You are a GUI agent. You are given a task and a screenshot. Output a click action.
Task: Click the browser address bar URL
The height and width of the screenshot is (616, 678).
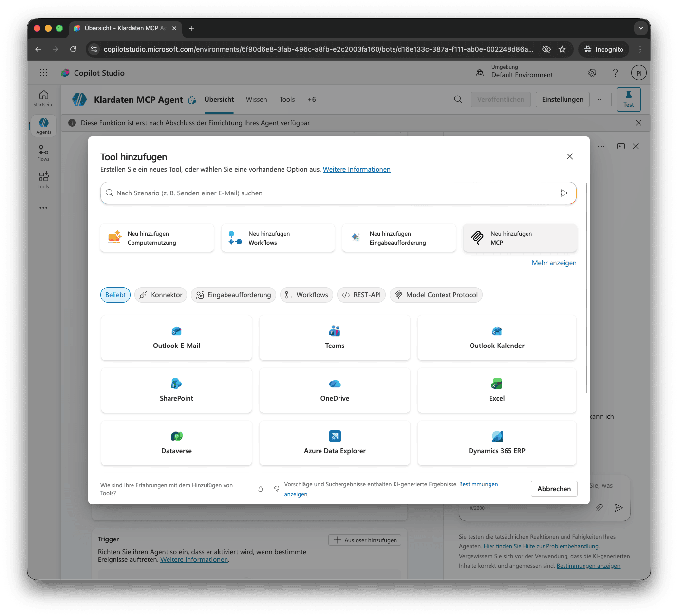coord(318,49)
